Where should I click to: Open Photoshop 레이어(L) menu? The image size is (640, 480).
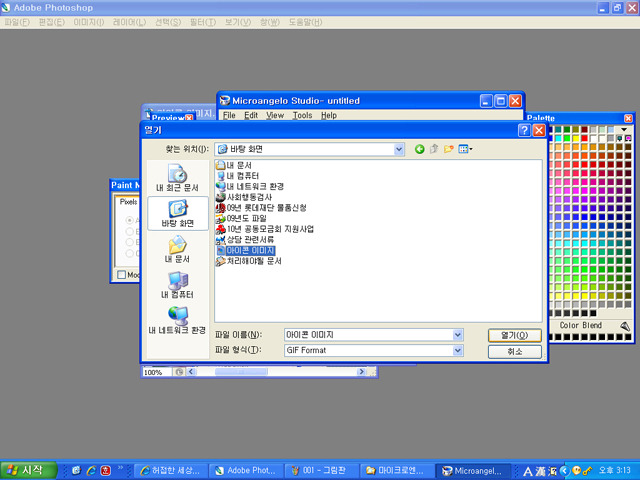(129, 22)
